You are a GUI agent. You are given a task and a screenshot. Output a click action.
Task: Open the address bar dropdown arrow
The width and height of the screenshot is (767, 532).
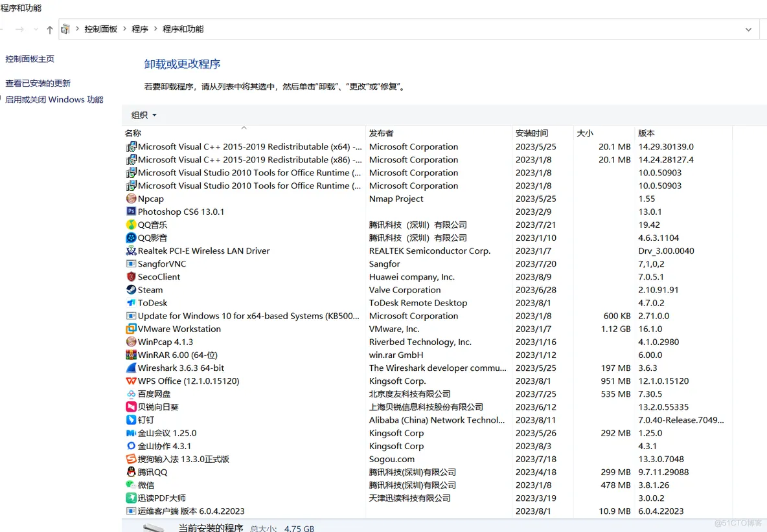tap(748, 28)
